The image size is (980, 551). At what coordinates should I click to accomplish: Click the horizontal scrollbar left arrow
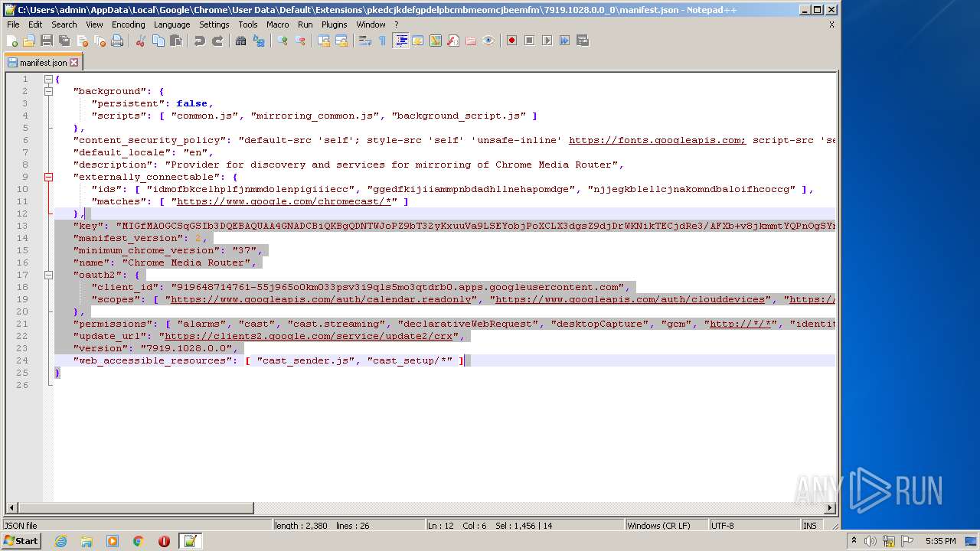click(11, 507)
